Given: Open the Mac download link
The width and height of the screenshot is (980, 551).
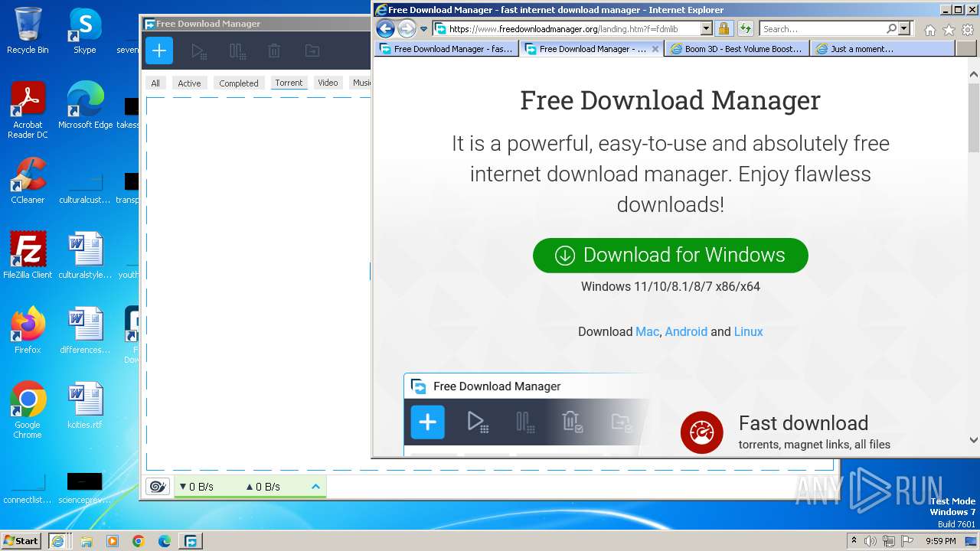Looking at the screenshot, I should (x=647, y=331).
